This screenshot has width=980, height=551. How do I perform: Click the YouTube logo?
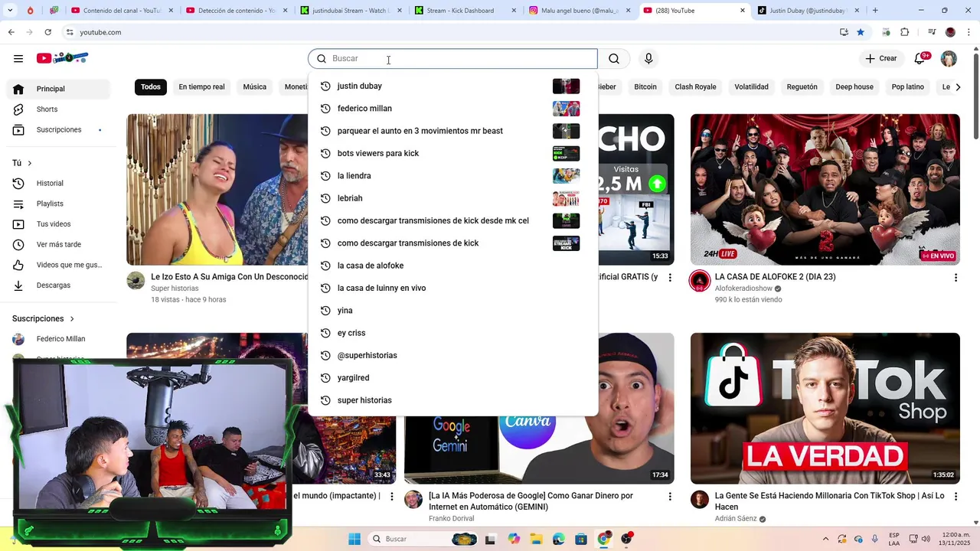(x=62, y=58)
